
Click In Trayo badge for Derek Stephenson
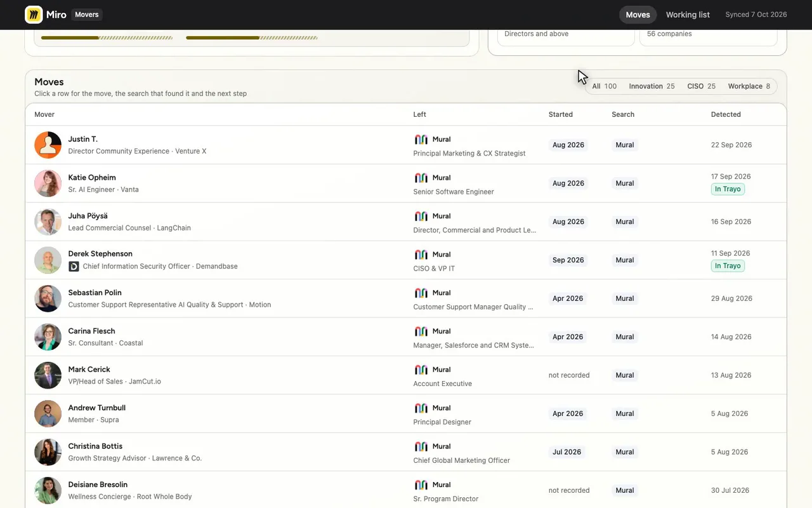click(728, 266)
